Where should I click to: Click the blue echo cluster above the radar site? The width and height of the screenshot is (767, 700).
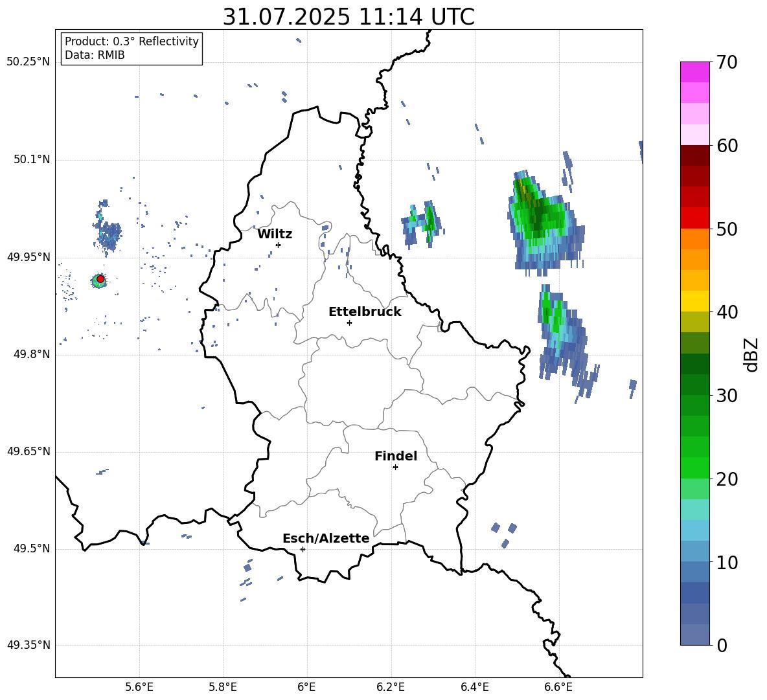[107, 227]
